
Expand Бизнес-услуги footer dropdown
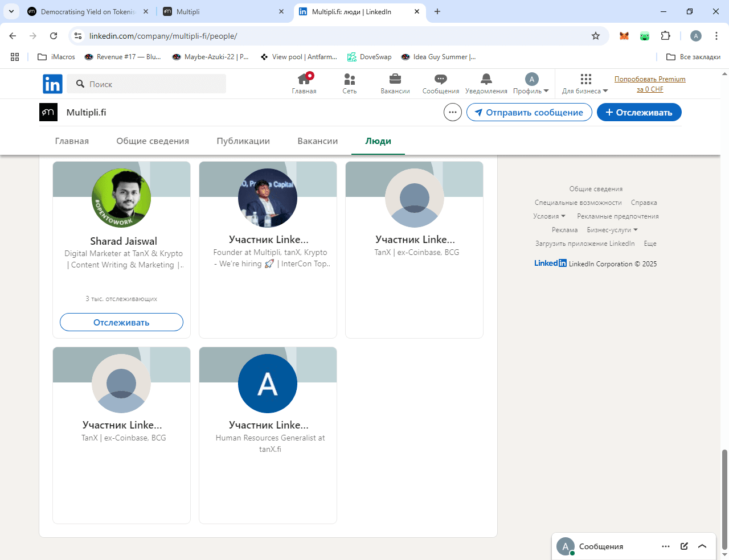(x=612, y=230)
